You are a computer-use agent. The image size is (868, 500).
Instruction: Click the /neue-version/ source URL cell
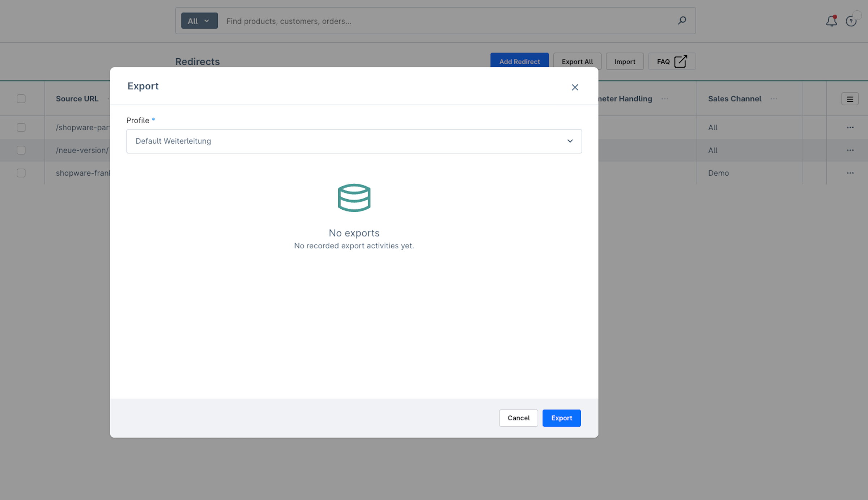(x=82, y=150)
